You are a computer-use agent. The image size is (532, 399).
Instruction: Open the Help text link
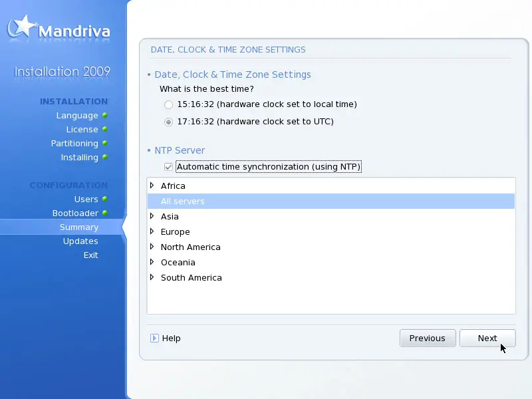172,338
